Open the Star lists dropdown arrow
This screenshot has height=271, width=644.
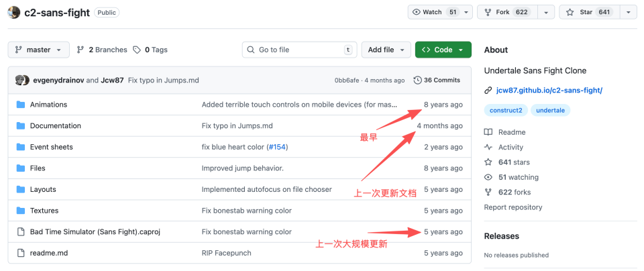click(628, 12)
